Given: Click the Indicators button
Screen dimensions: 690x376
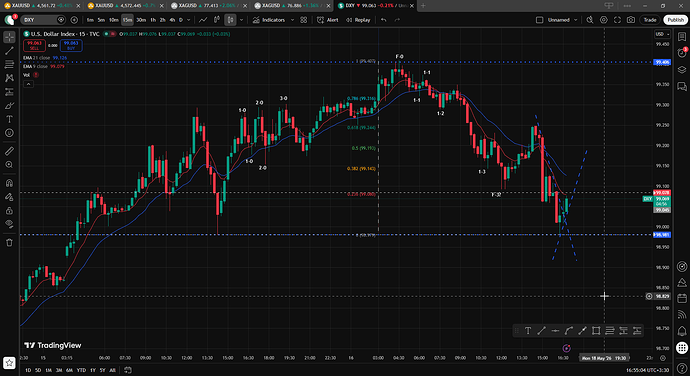Looking at the screenshot, I should click(x=269, y=20).
